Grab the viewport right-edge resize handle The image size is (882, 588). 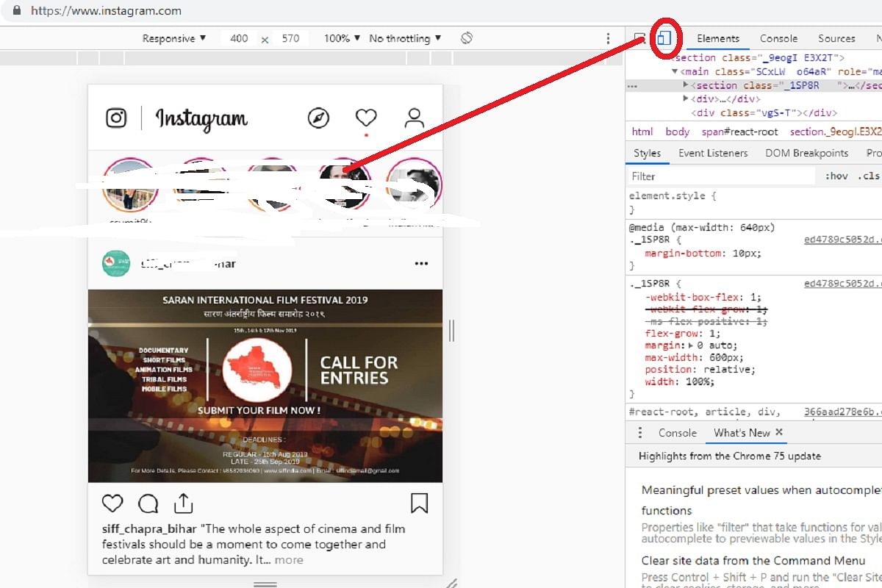tap(451, 331)
